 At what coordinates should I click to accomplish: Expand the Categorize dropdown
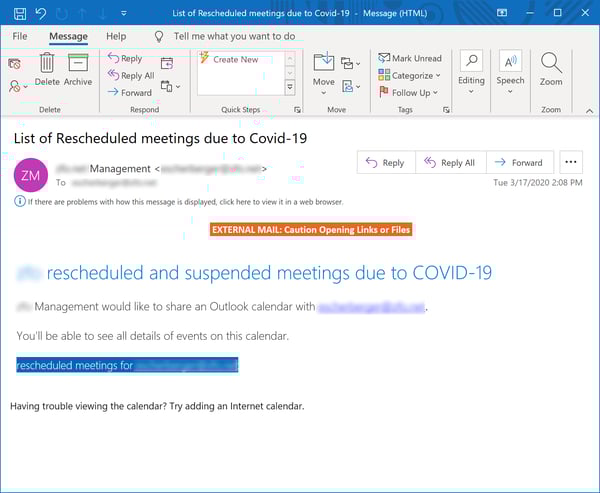coord(411,75)
